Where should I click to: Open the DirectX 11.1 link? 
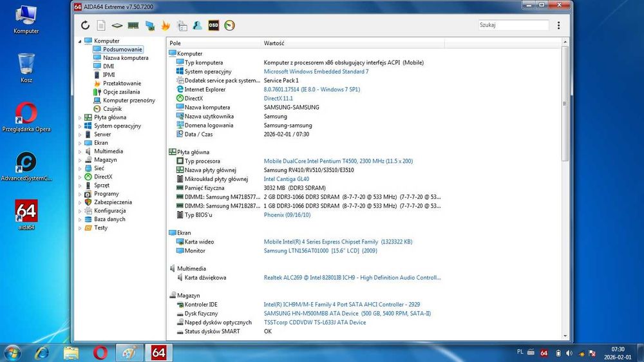(278, 99)
